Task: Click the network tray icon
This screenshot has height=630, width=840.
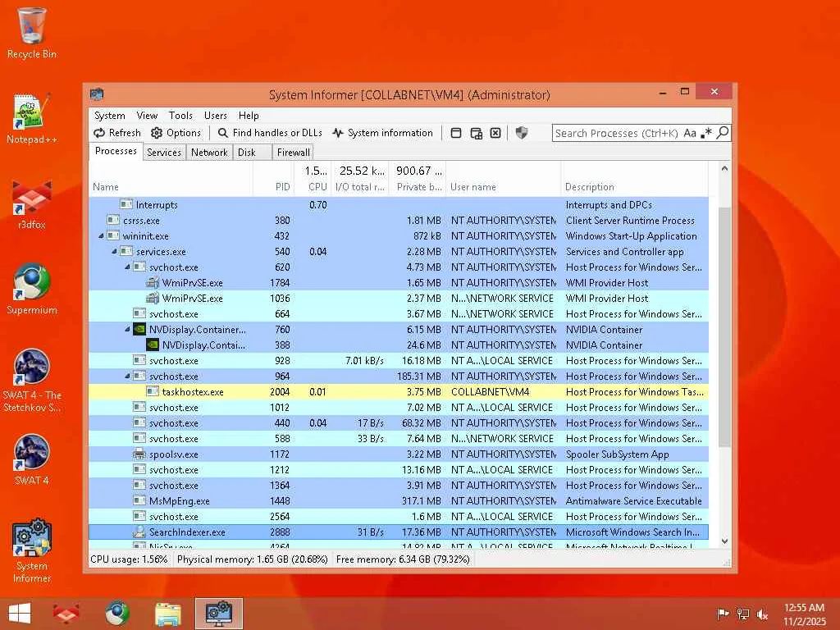Action: [742, 614]
